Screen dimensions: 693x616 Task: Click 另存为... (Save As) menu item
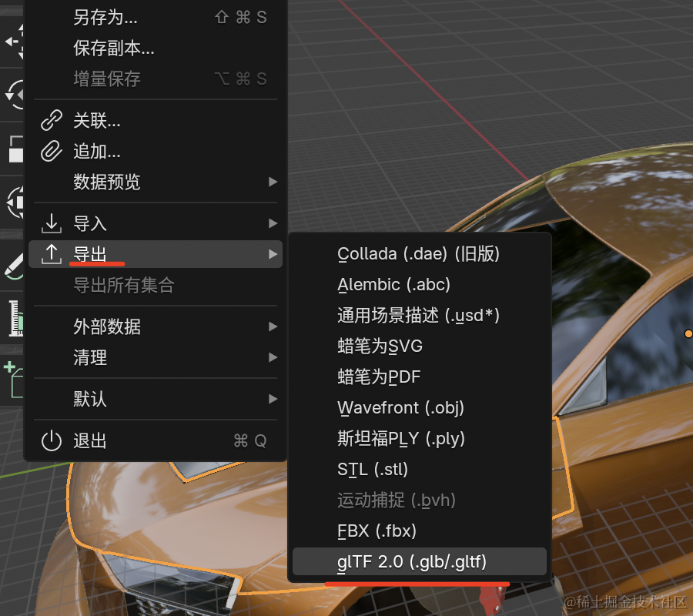(155, 18)
